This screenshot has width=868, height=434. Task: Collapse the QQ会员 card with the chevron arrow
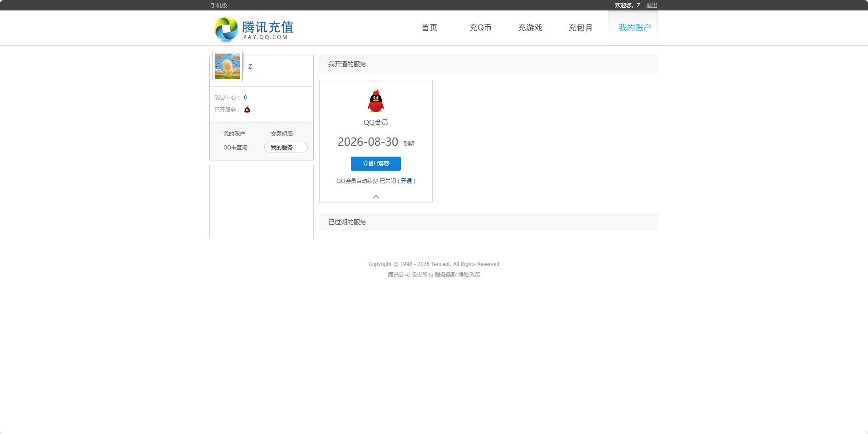[375, 197]
